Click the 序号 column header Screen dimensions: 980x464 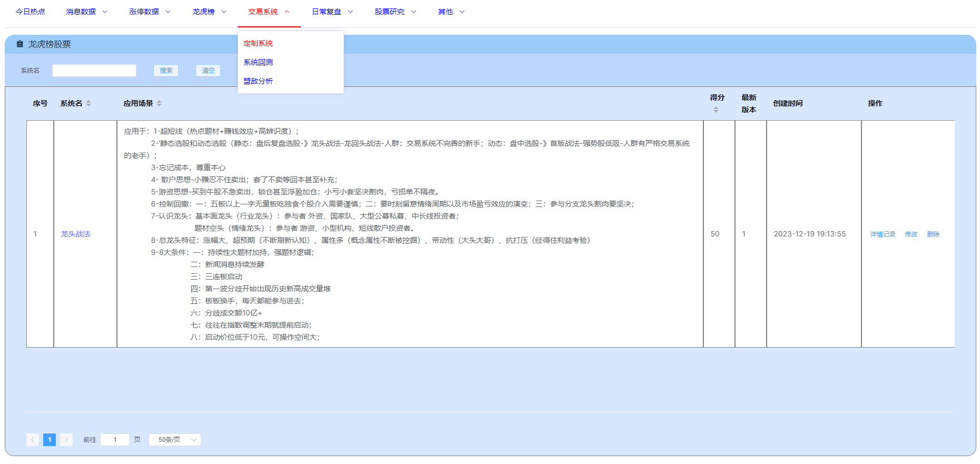coord(40,103)
